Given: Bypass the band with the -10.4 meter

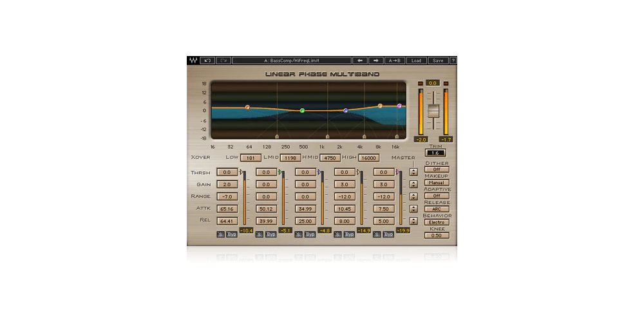Looking at the screenshot, I should click(x=232, y=234).
